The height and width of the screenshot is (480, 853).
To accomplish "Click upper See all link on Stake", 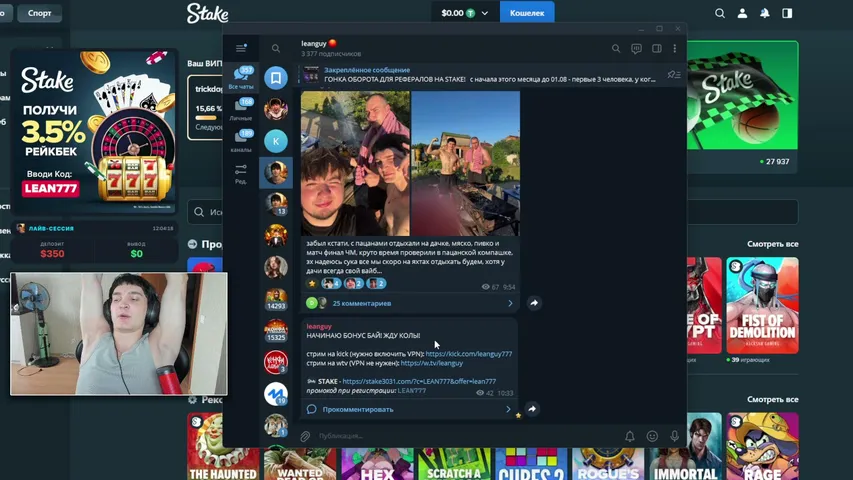I will (x=772, y=244).
